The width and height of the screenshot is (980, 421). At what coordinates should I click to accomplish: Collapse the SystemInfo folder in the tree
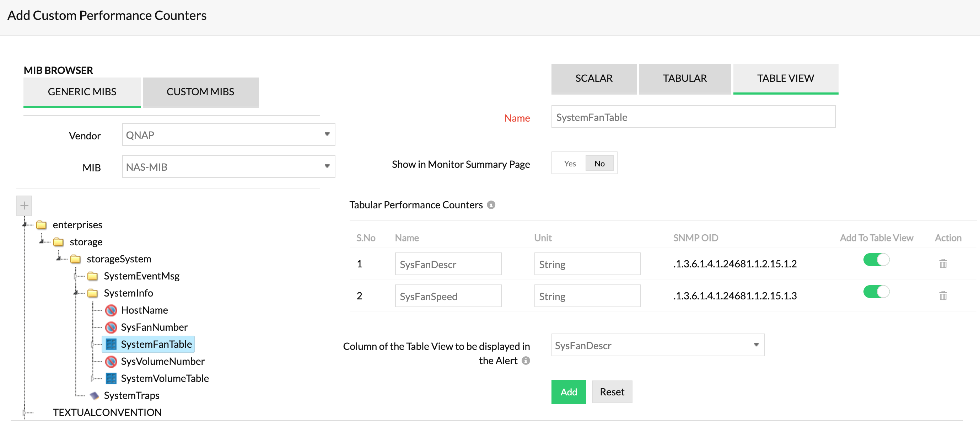pos(76,293)
